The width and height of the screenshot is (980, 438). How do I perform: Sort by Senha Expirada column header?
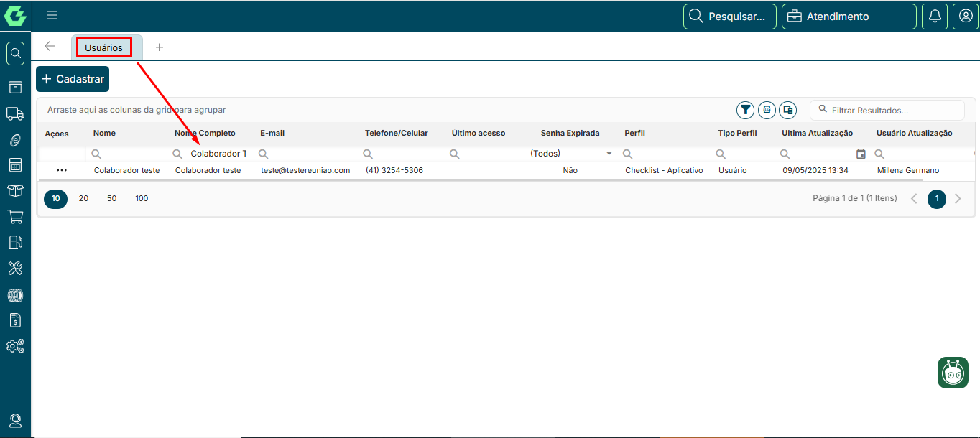(x=570, y=134)
